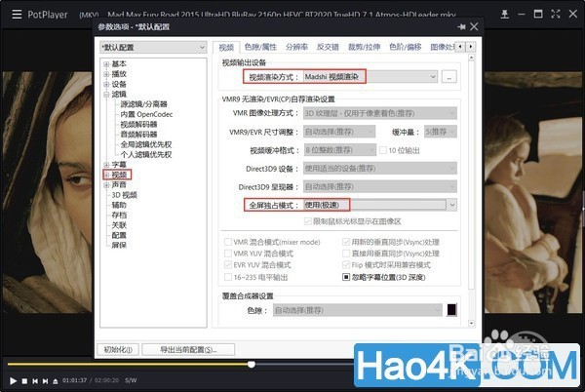Close the 参数选项 dialog
This screenshot has height=392, width=585.
(474, 26)
